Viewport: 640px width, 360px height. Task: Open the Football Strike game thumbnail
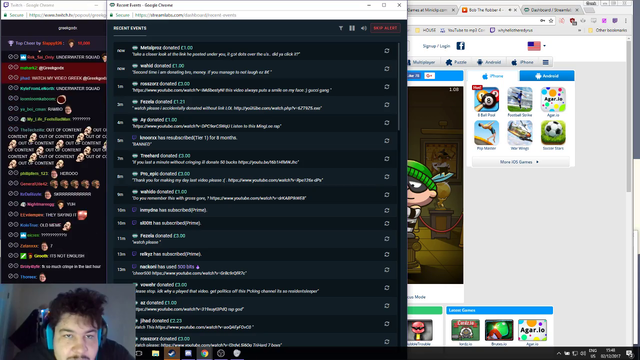tap(520, 99)
